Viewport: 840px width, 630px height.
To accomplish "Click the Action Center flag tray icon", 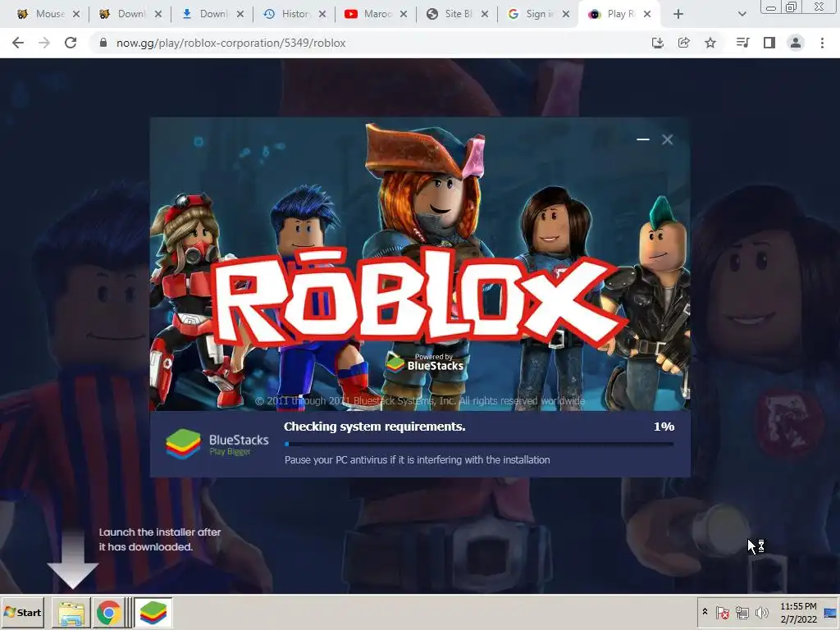I will 722,612.
